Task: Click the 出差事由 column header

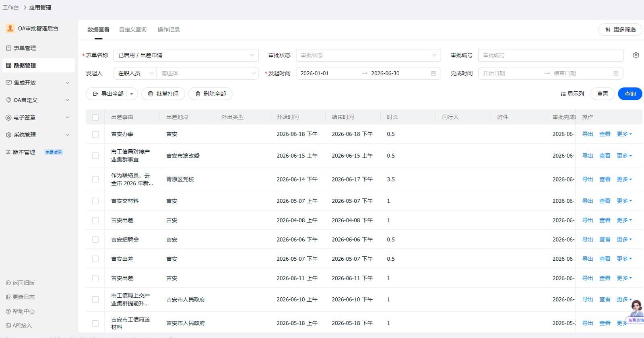Action: [122, 117]
